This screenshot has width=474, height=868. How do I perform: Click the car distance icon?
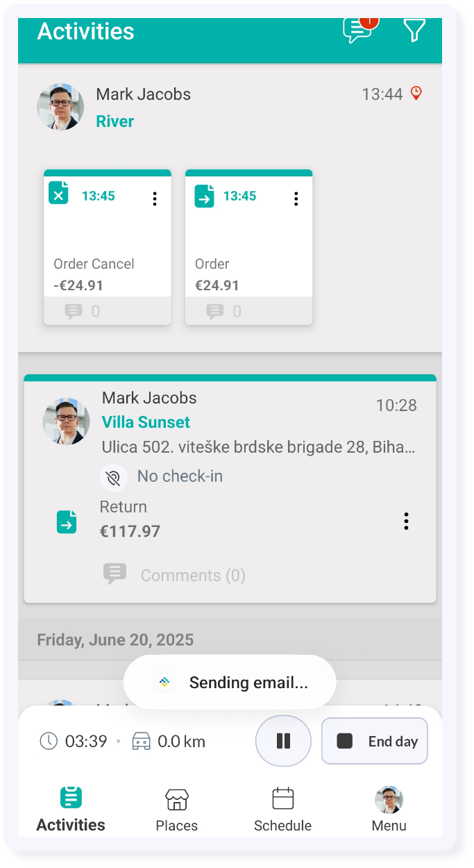pyautogui.click(x=141, y=741)
